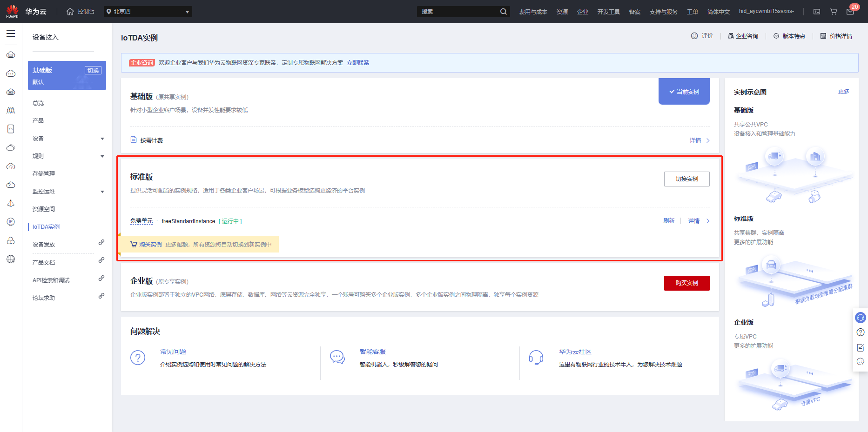
Task: Click the 切换实例 button for 标准版
Action: click(687, 179)
